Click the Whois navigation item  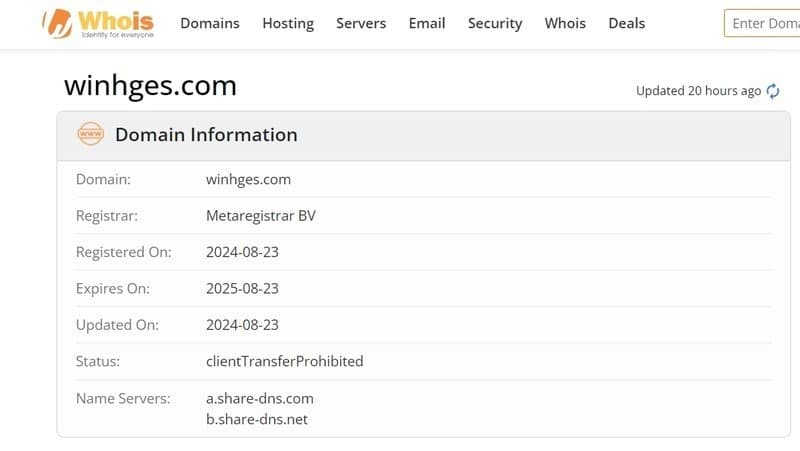coord(565,23)
